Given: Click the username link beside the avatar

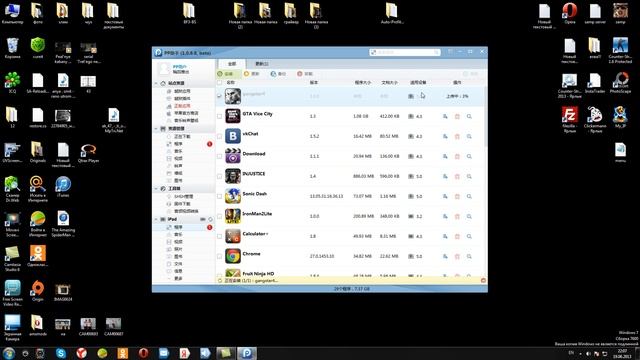Looking at the screenshot, I should pyautogui.click(x=180, y=67).
